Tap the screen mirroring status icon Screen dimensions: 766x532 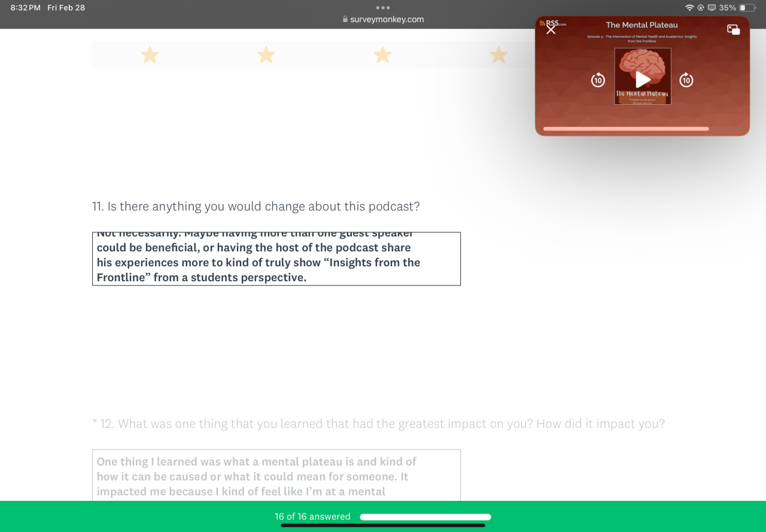coord(712,8)
